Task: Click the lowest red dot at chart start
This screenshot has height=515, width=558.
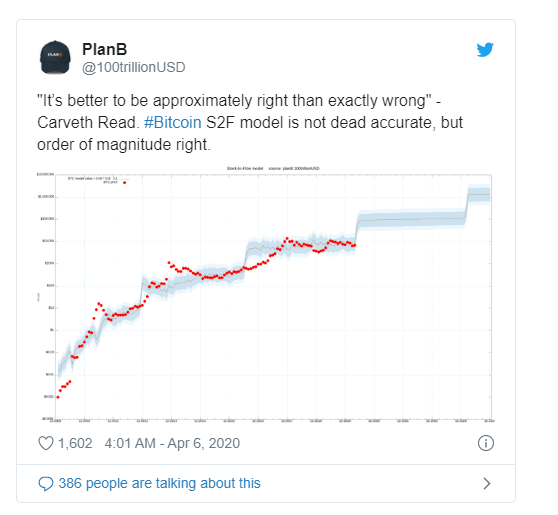Action: pyautogui.click(x=58, y=397)
